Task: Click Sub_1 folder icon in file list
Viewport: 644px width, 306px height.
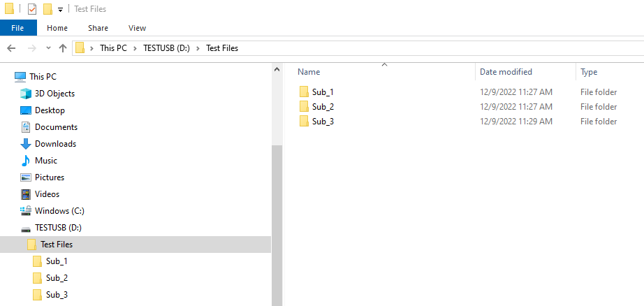Action: (x=304, y=92)
